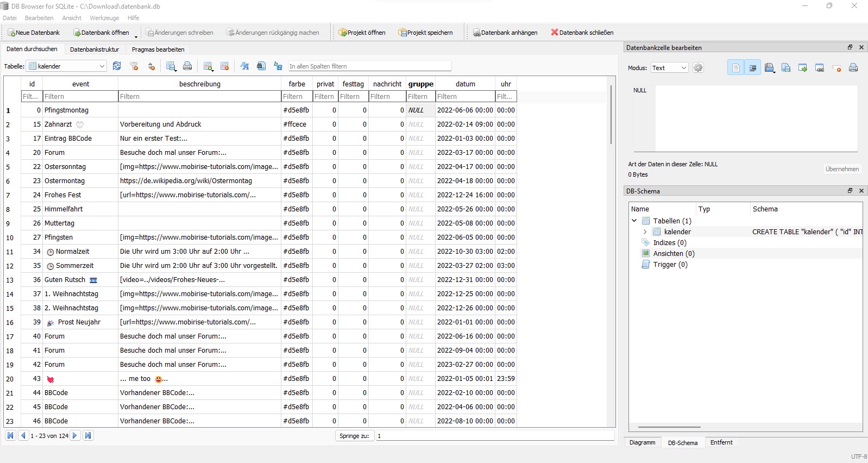Open cell editor settings gear
The height and width of the screenshot is (463, 868).
click(x=698, y=68)
